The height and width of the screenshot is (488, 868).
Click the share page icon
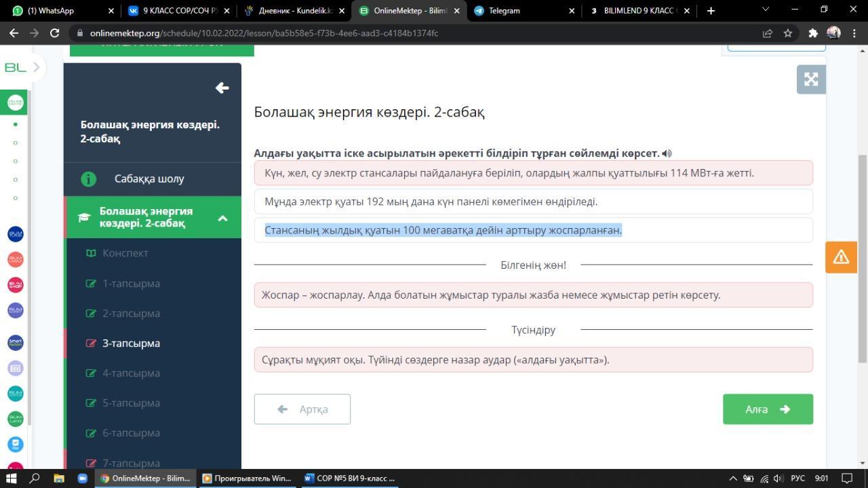point(768,33)
